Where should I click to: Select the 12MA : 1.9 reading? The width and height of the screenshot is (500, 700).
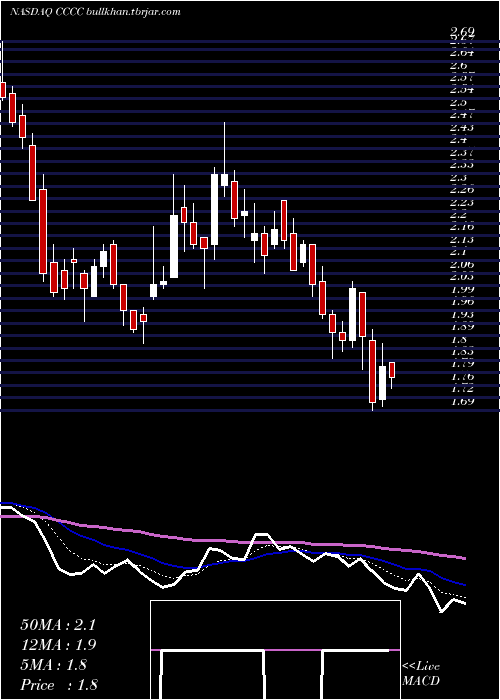[58, 645]
